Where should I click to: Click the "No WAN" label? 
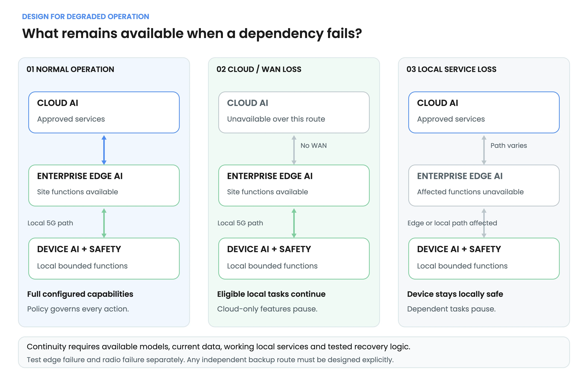313,145
